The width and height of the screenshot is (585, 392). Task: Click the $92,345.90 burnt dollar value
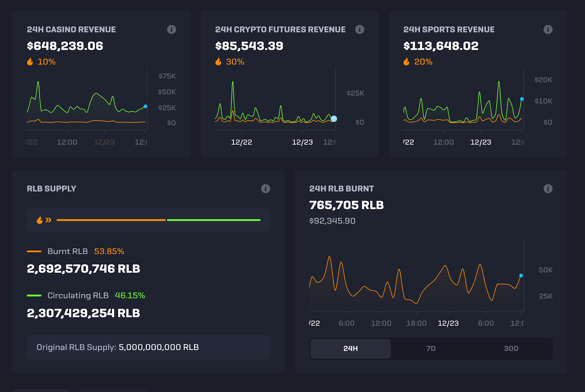pyautogui.click(x=332, y=221)
